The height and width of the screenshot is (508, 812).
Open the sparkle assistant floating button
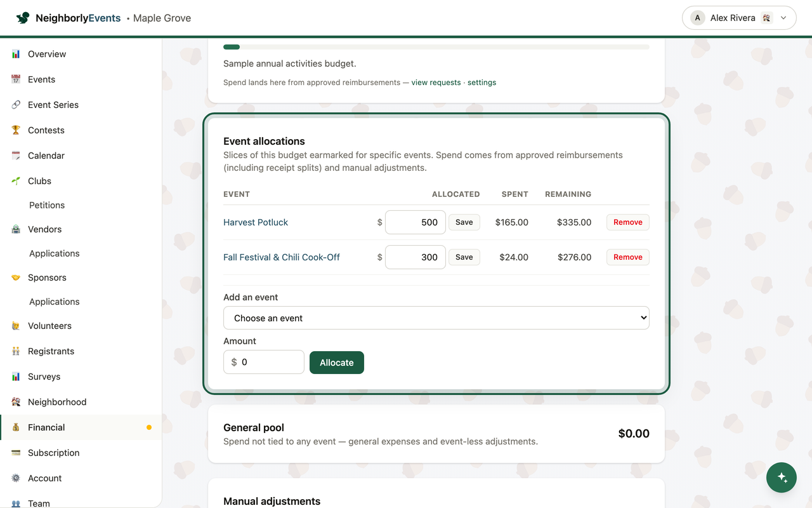[x=782, y=478]
